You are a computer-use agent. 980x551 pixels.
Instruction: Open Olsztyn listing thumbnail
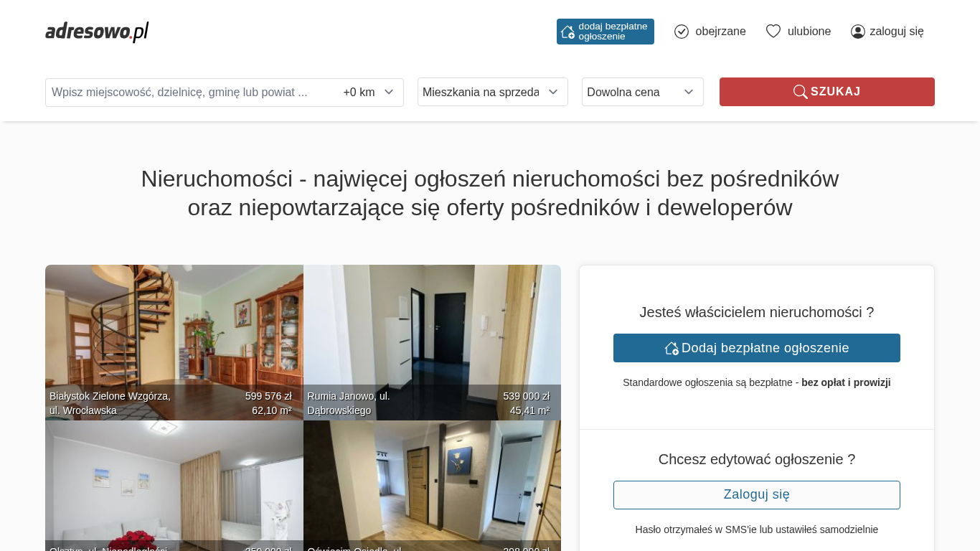pos(174,486)
